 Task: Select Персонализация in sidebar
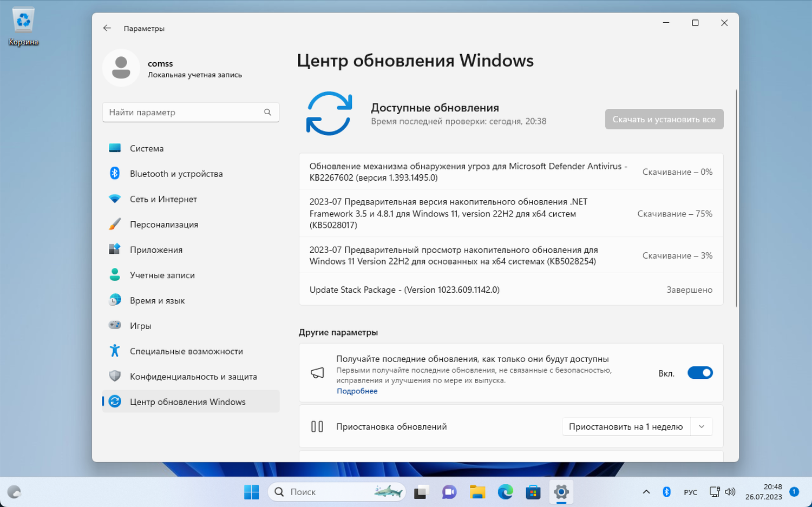click(x=191, y=224)
